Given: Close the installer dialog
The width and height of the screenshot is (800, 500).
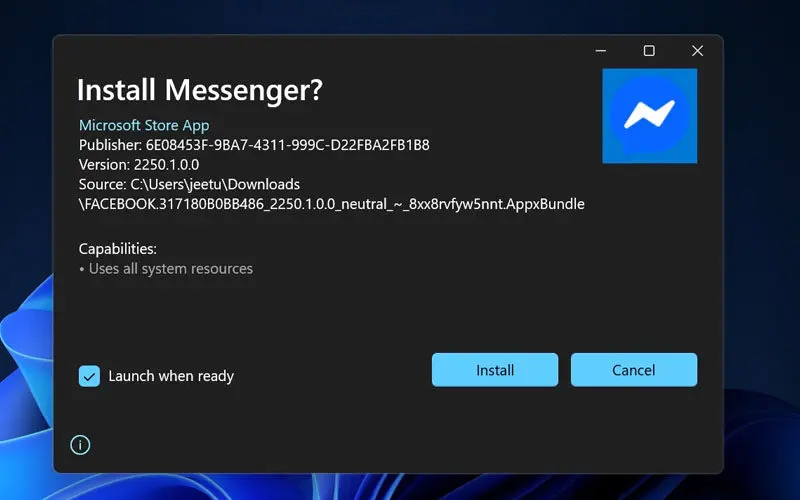Looking at the screenshot, I should pos(697,51).
